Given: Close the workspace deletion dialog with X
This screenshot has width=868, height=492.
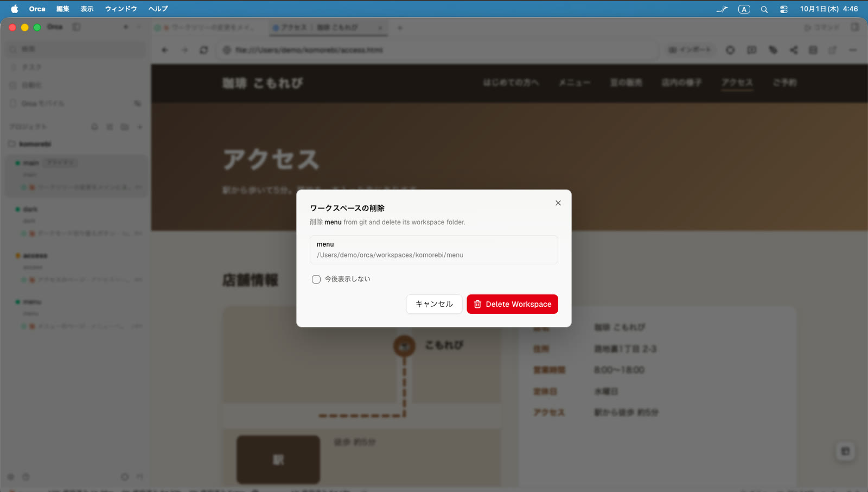Looking at the screenshot, I should [x=558, y=203].
